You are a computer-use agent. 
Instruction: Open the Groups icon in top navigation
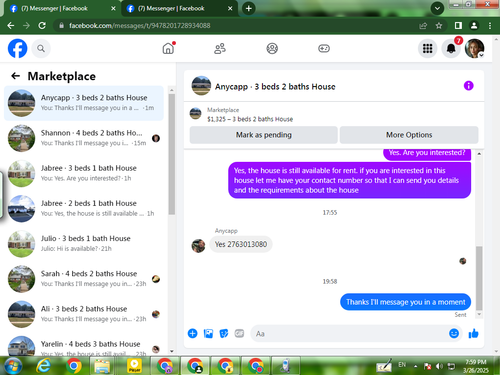(x=272, y=48)
